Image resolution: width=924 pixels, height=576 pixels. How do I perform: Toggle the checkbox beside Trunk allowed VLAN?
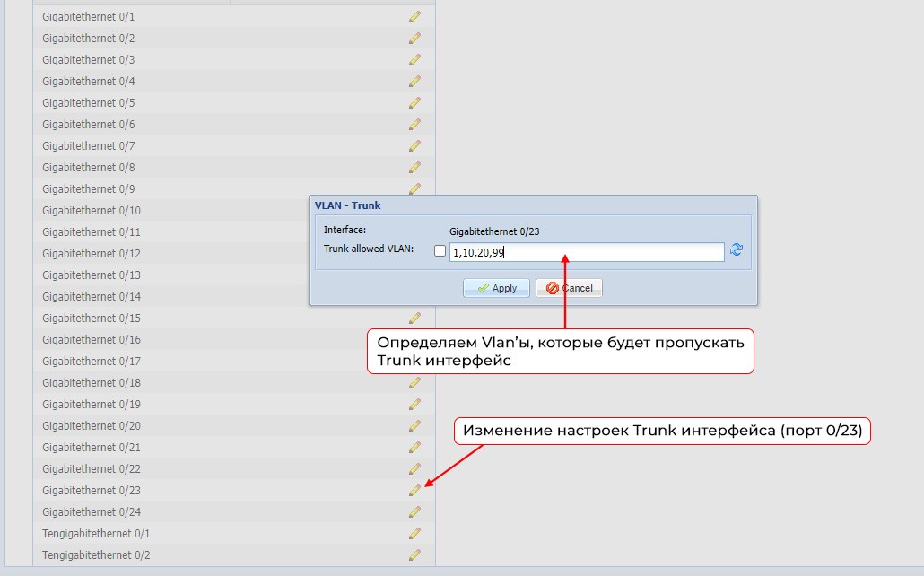(x=440, y=252)
